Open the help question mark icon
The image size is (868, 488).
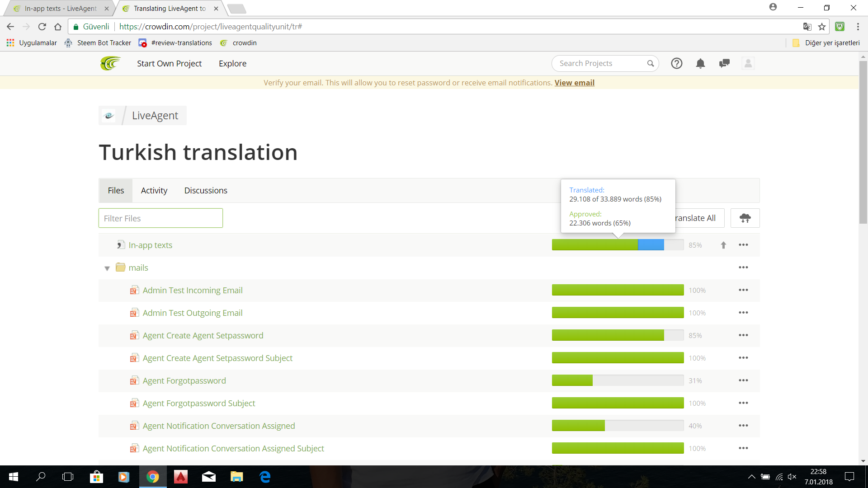pyautogui.click(x=677, y=63)
